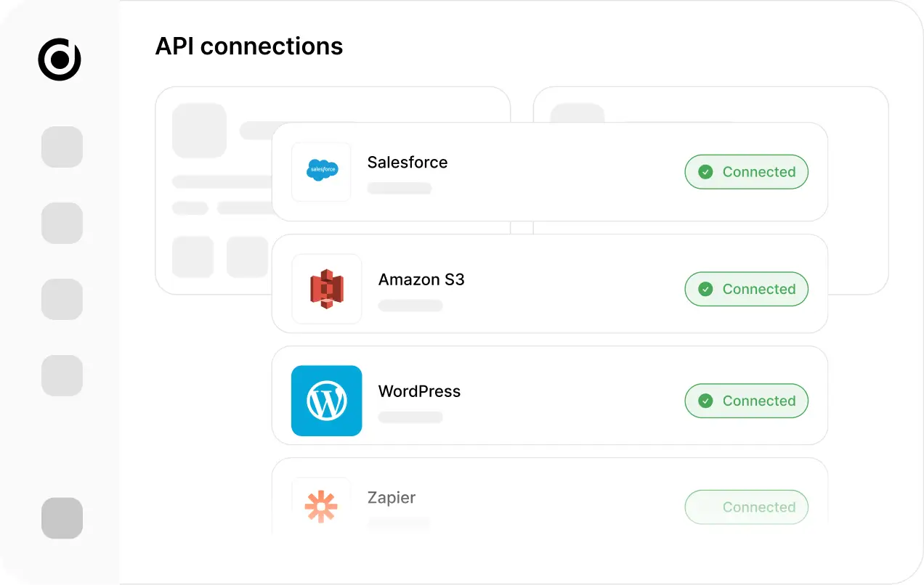Viewport: 924px width, 585px height.
Task: Click the darker square at the sidebar bottom
Action: coord(62,517)
